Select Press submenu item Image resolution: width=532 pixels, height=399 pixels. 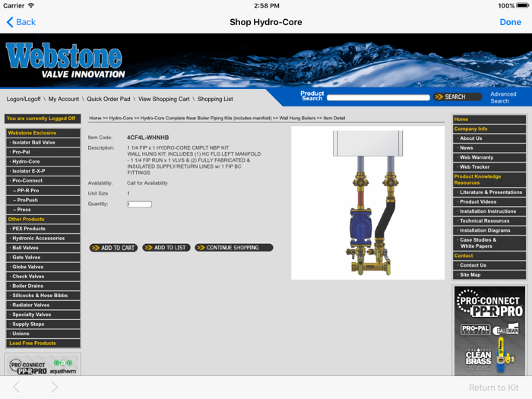pos(43,209)
